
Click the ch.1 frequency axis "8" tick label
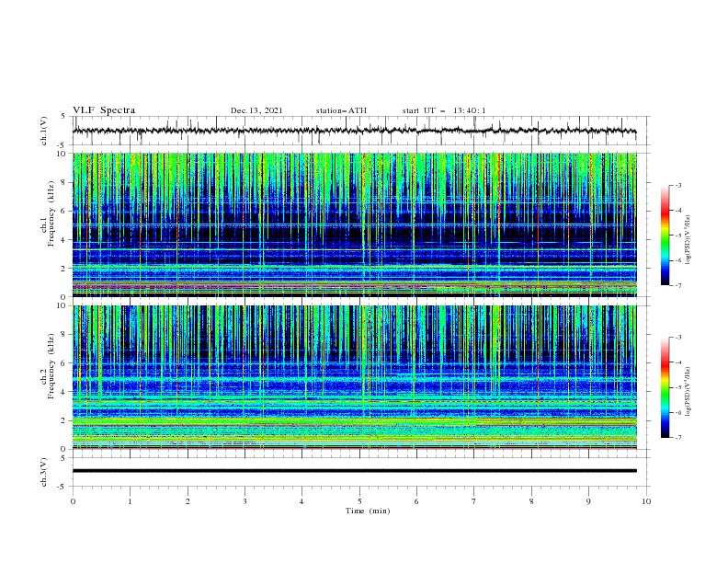pos(63,182)
